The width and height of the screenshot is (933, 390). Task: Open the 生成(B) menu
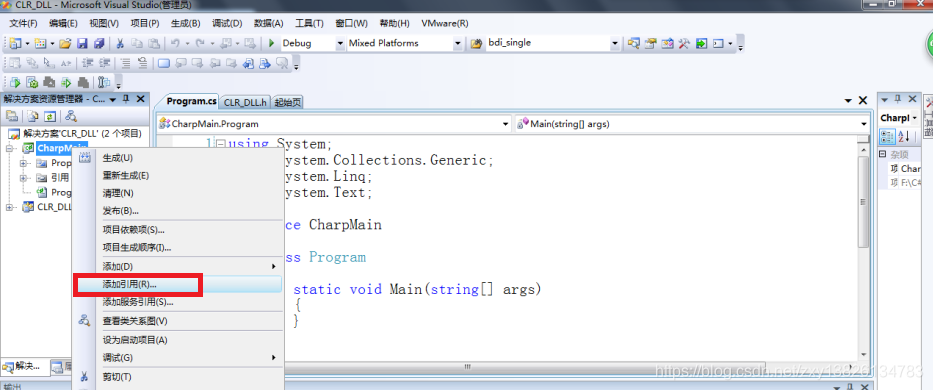click(186, 24)
